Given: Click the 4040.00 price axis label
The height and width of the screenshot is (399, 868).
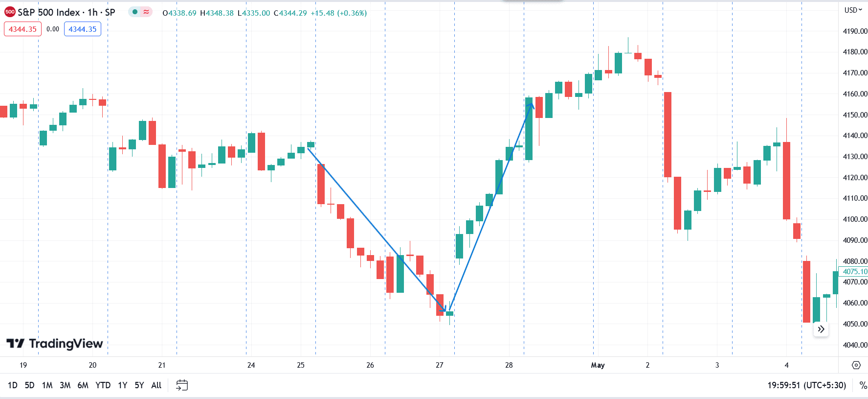Looking at the screenshot, I should pos(855,345).
